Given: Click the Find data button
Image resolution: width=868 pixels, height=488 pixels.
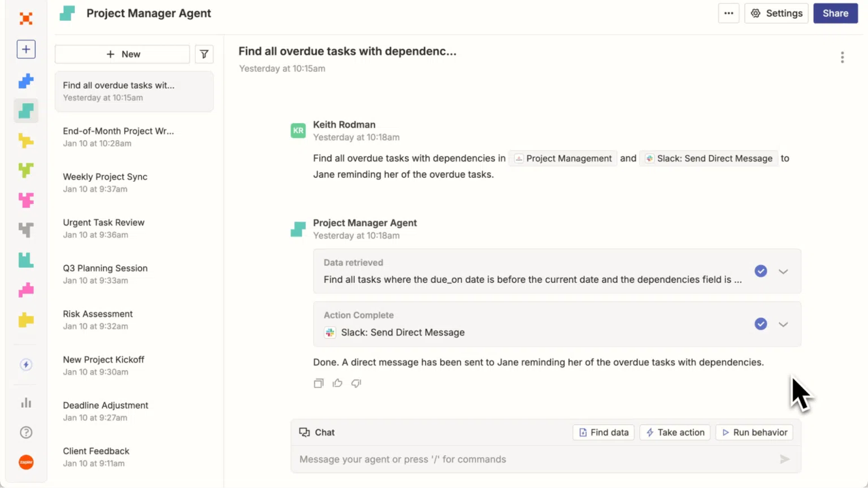Looking at the screenshot, I should (x=604, y=433).
